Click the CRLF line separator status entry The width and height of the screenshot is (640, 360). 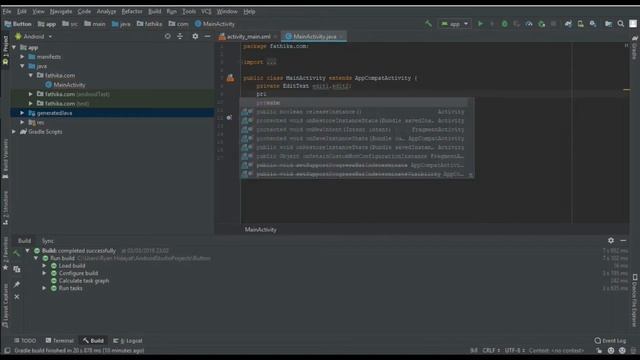click(491, 350)
